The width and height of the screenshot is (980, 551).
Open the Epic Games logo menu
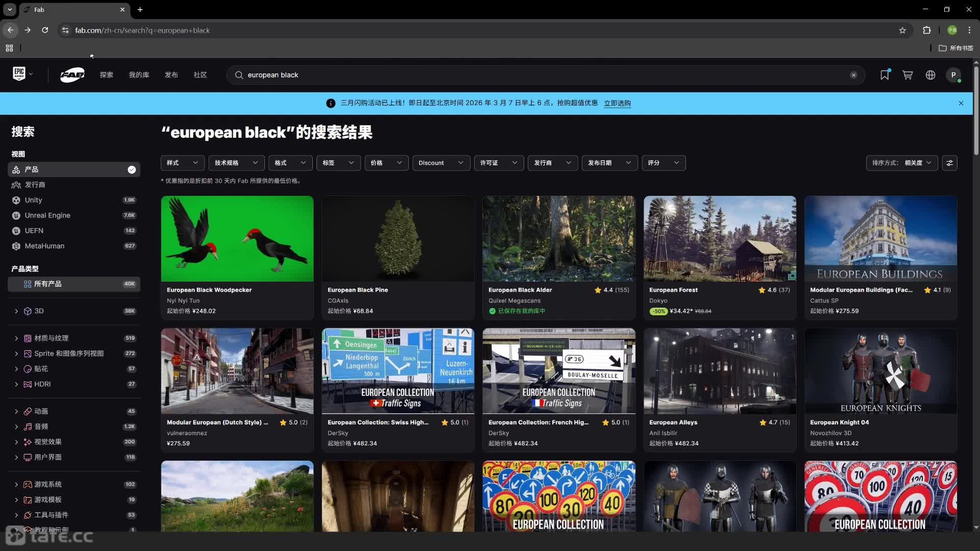pos(22,74)
